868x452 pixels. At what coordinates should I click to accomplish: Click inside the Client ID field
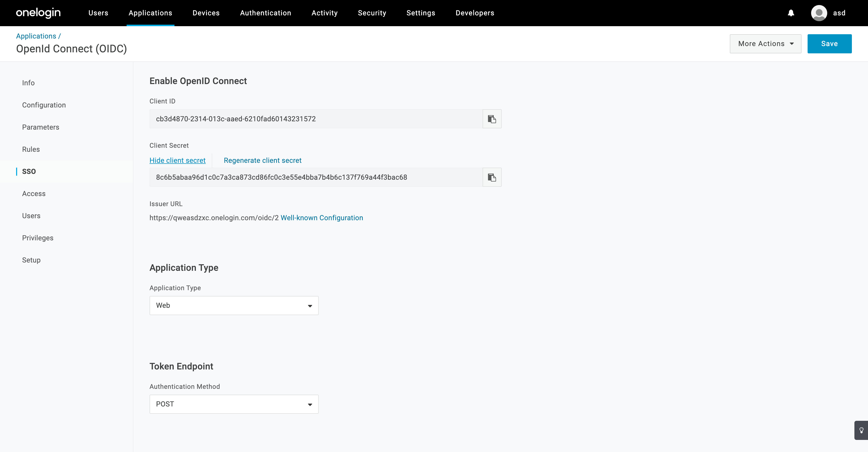[316, 119]
